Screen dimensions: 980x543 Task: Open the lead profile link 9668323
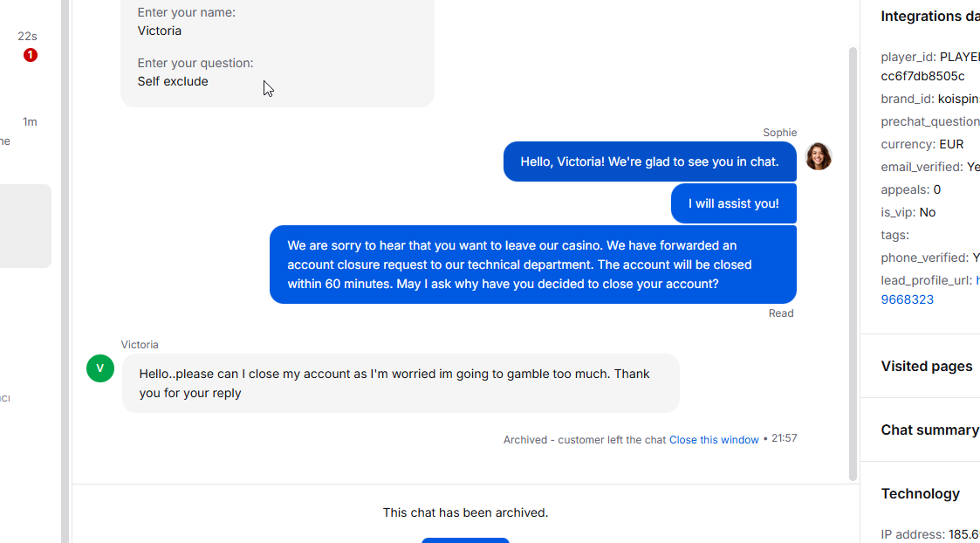[x=908, y=299]
